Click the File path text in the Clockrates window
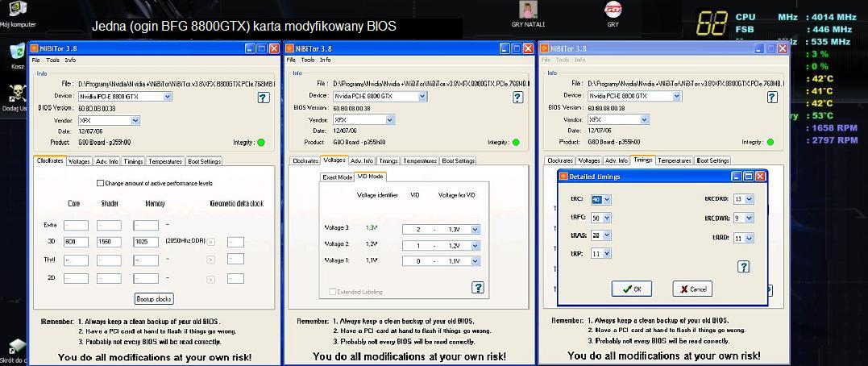Image resolution: width=868 pixels, height=366 pixels. (176, 84)
